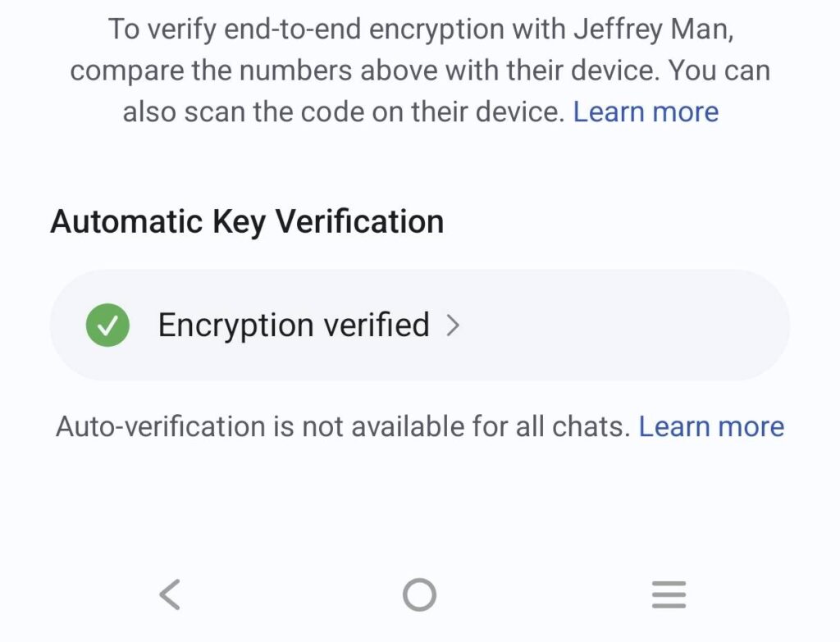Expand encryption details via right chevron
Screen dimensions: 840x642
click(453, 325)
